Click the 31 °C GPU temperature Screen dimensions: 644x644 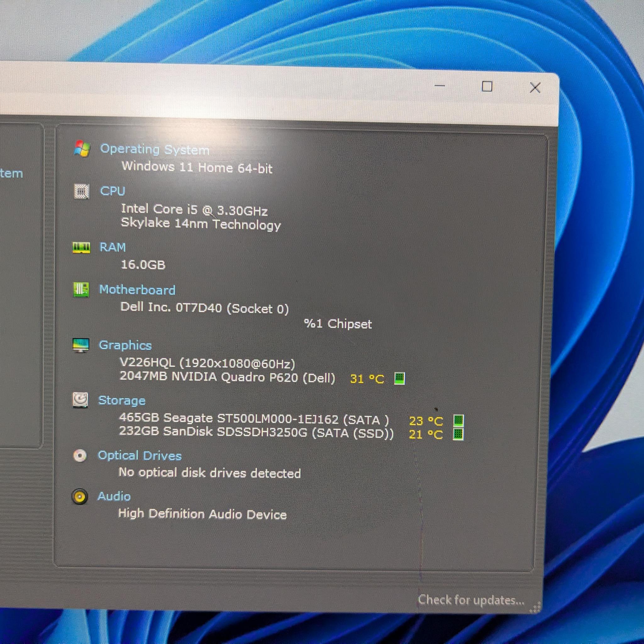pos(367,379)
